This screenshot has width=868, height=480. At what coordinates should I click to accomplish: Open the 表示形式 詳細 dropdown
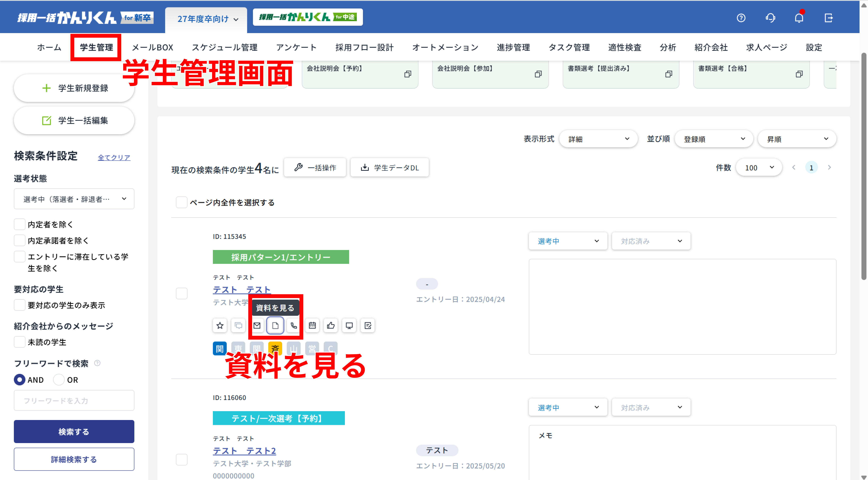click(x=598, y=139)
